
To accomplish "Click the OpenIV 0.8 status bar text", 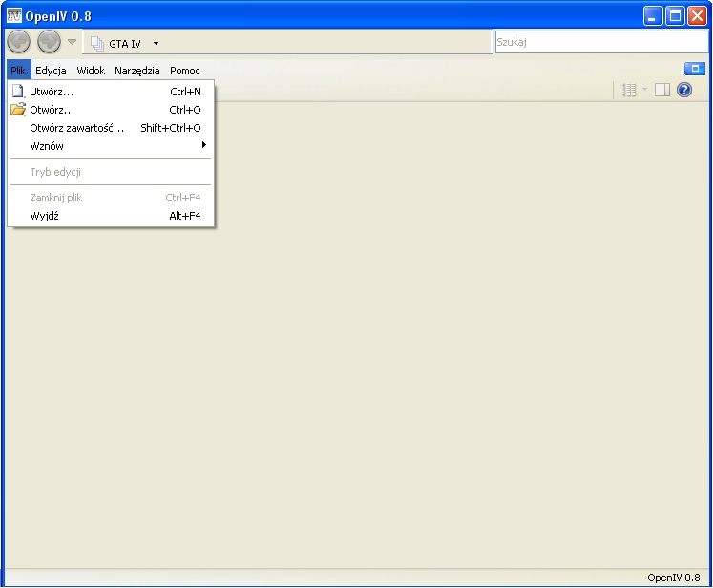I will pos(674,577).
